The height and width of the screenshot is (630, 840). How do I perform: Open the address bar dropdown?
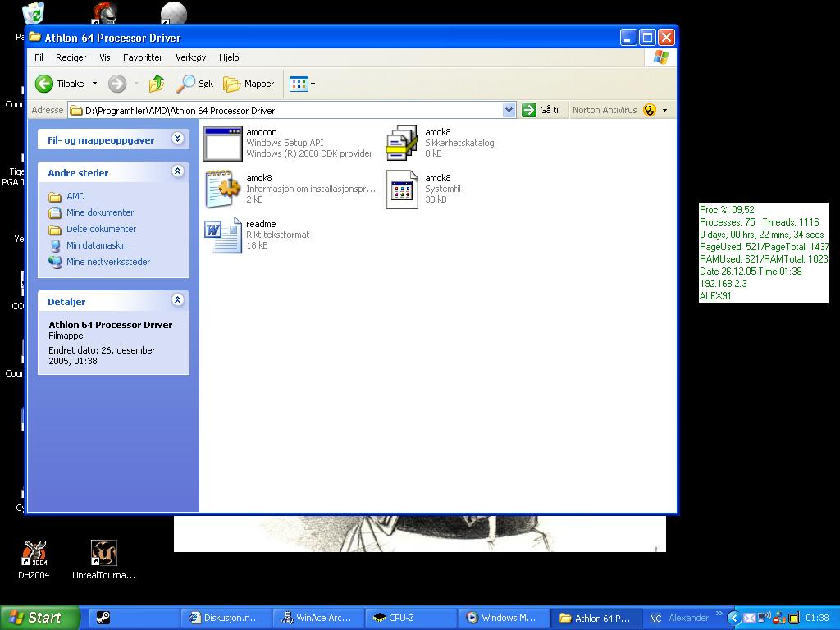tap(509, 110)
